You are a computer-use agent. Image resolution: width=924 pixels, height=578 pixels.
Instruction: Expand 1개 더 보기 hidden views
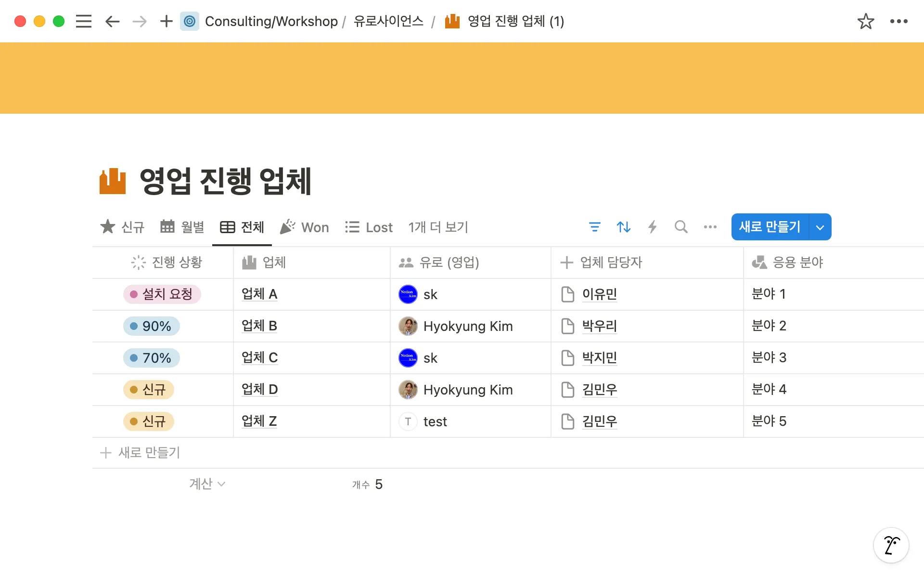click(438, 227)
